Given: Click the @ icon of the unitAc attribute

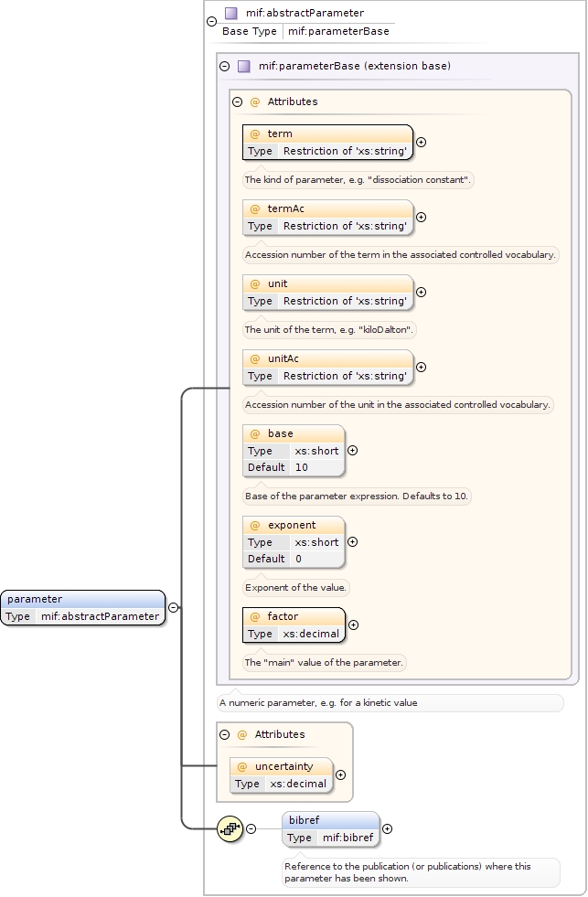Looking at the screenshot, I should point(255,358).
